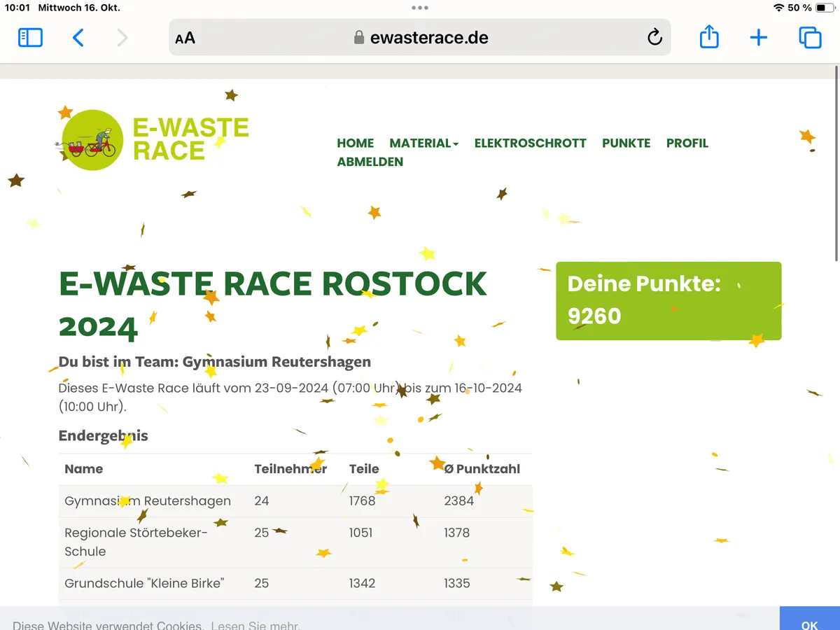This screenshot has height=630, width=840.
Task: Open the AA reader and text size menu
Action: click(185, 38)
